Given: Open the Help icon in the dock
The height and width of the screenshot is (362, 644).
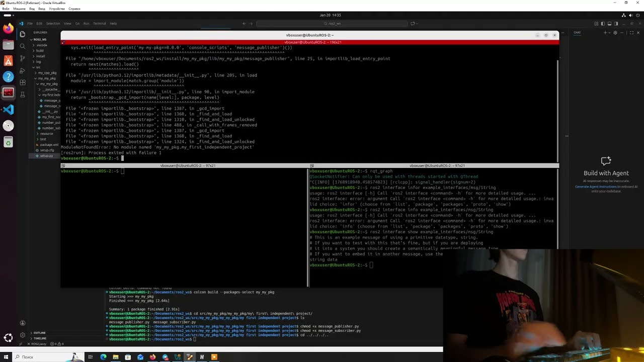Looking at the screenshot, I should click(x=8, y=77).
